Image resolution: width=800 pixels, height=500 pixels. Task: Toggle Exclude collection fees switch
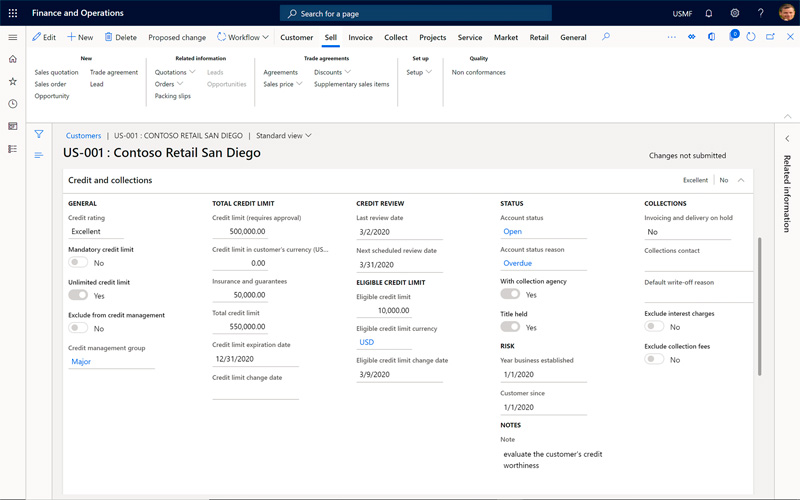tap(654, 359)
